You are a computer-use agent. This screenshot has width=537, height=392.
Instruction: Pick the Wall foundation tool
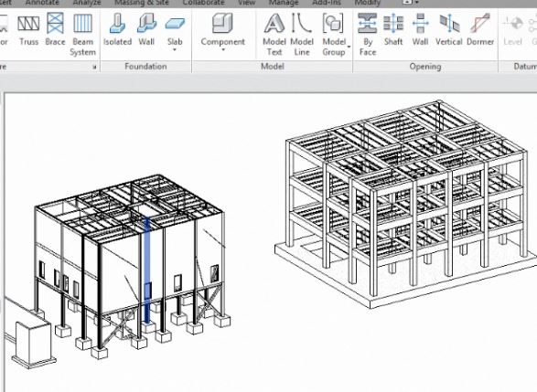pyautogui.click(x=146, y=30)
